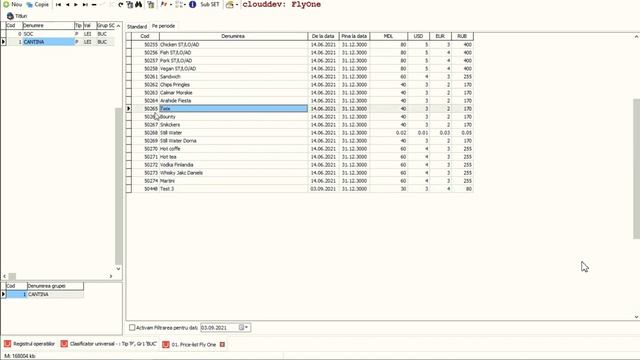This screenshot has height=360, width=640.
Task: Click the Titluri button
Action: click(17, 16)
